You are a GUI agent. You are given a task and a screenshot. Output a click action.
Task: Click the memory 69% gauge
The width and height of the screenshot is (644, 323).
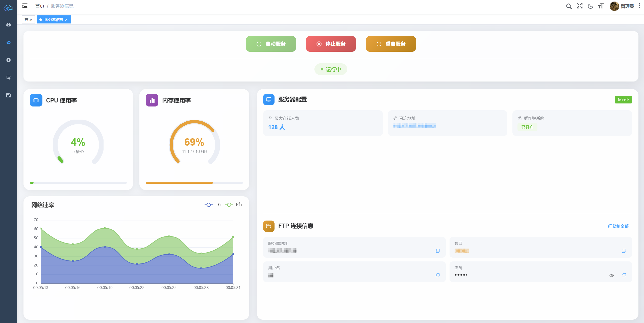(194, 142)
